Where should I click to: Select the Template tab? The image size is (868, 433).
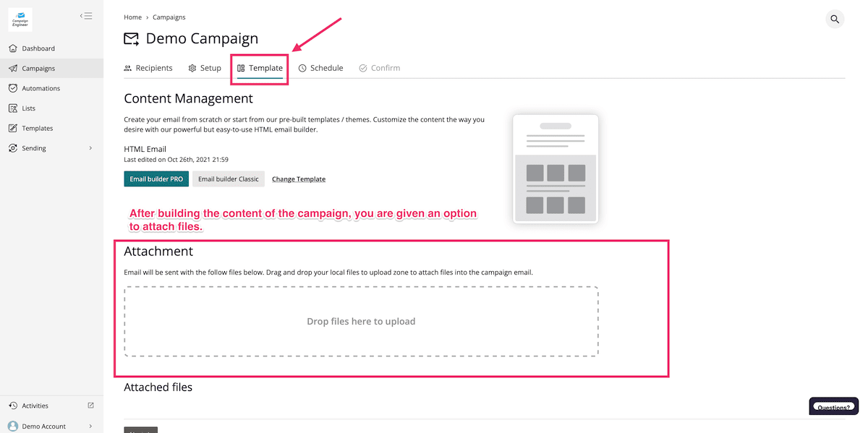click(260, 68)
